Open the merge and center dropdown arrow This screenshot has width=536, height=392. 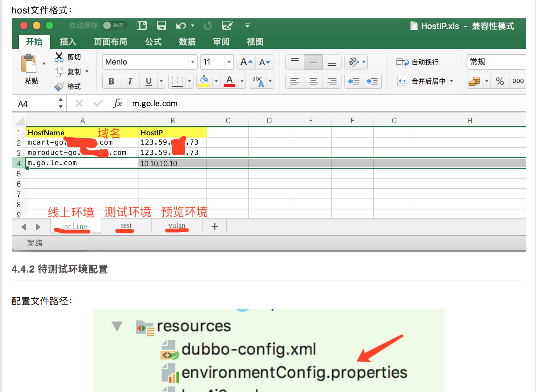click(451, 81)
